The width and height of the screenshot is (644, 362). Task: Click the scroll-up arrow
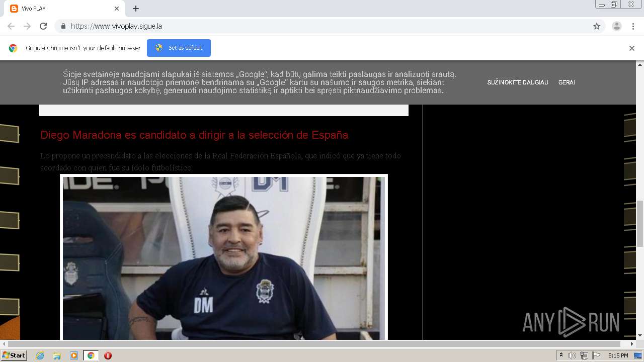640,65
